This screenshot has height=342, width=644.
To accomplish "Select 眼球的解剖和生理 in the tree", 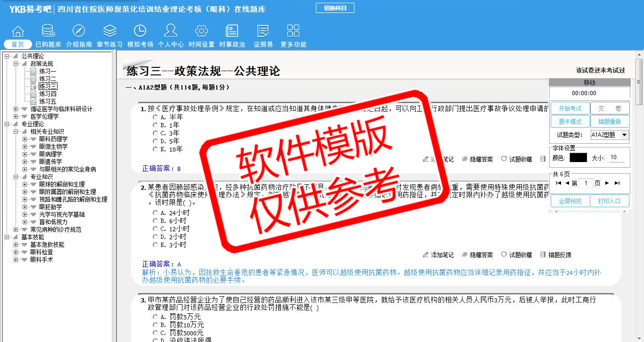I will [62, 184].
